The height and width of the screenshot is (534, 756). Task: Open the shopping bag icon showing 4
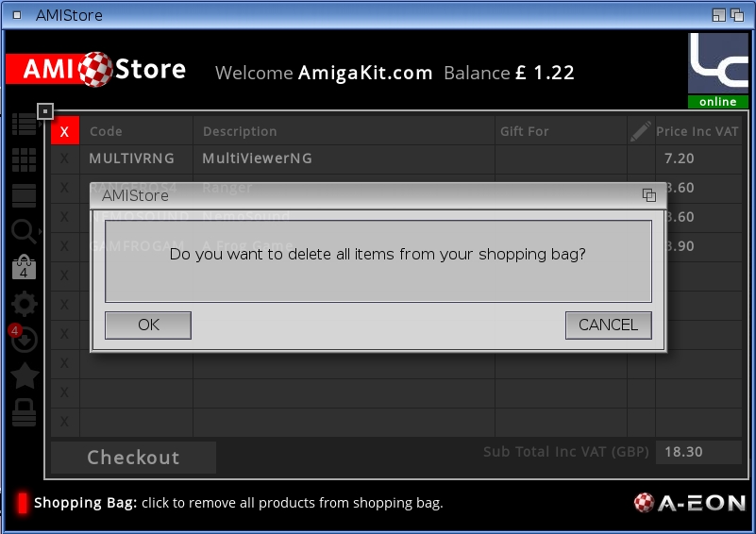tap(25, 268)
